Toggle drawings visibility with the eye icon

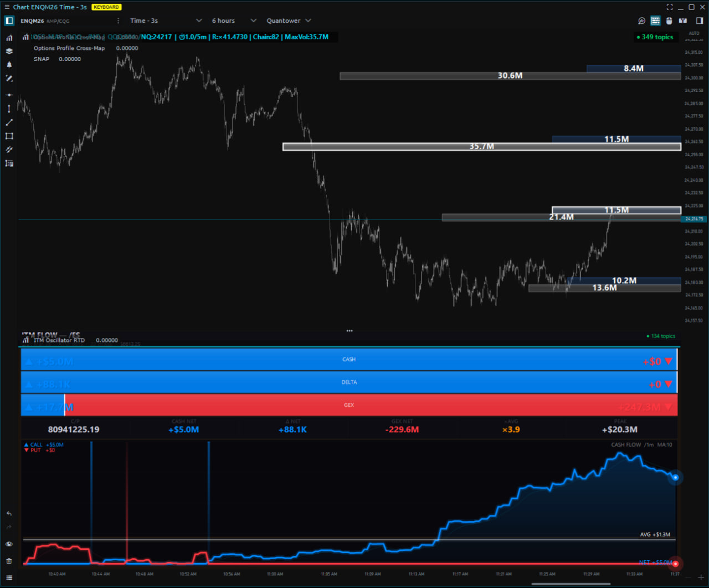(9, 544)
